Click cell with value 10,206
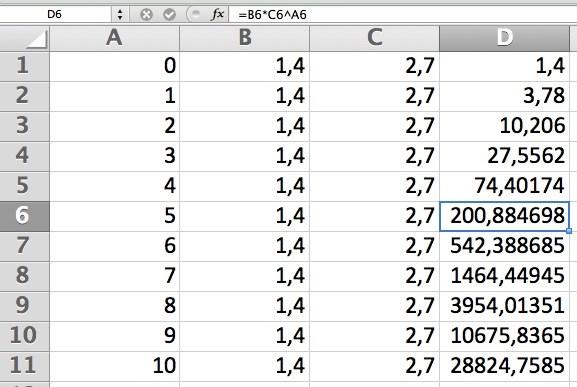577x387 pixels. point(504,126)
